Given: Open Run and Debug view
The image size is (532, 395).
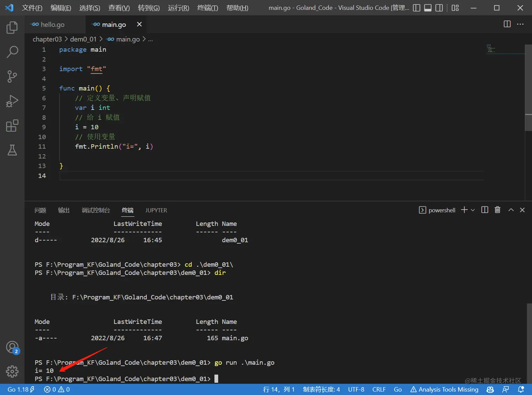Looking at the screenshot, I should (x=12, y=101).
